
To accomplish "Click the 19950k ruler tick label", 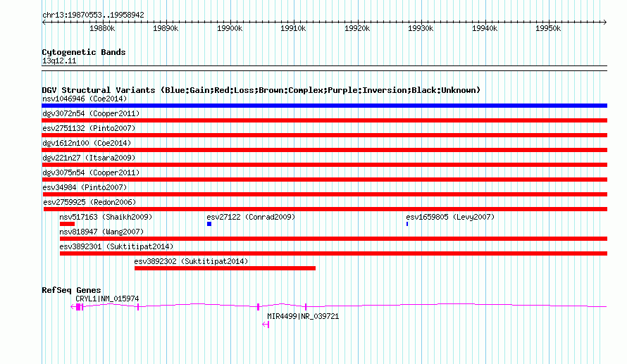I will tap(548, 28).
